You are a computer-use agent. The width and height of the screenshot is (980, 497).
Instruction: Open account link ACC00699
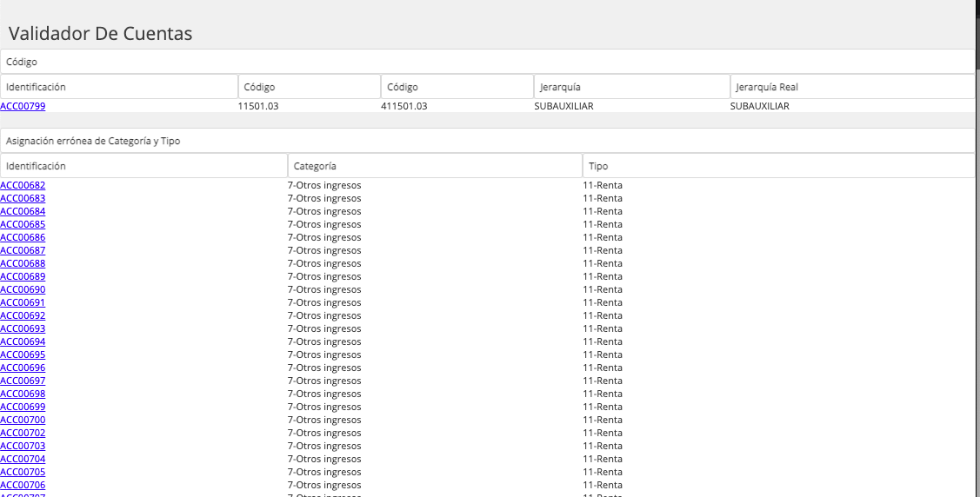click(x=23, y=408)
